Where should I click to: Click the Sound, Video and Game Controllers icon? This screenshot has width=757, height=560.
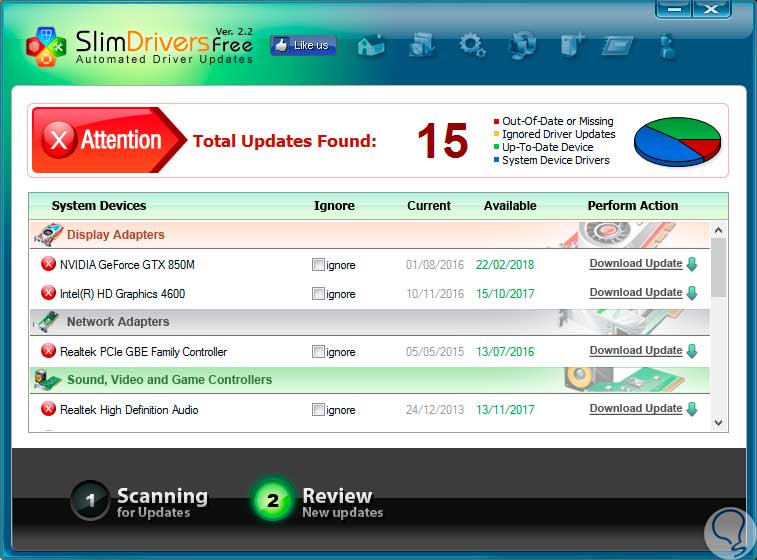[x=47, y=380]
